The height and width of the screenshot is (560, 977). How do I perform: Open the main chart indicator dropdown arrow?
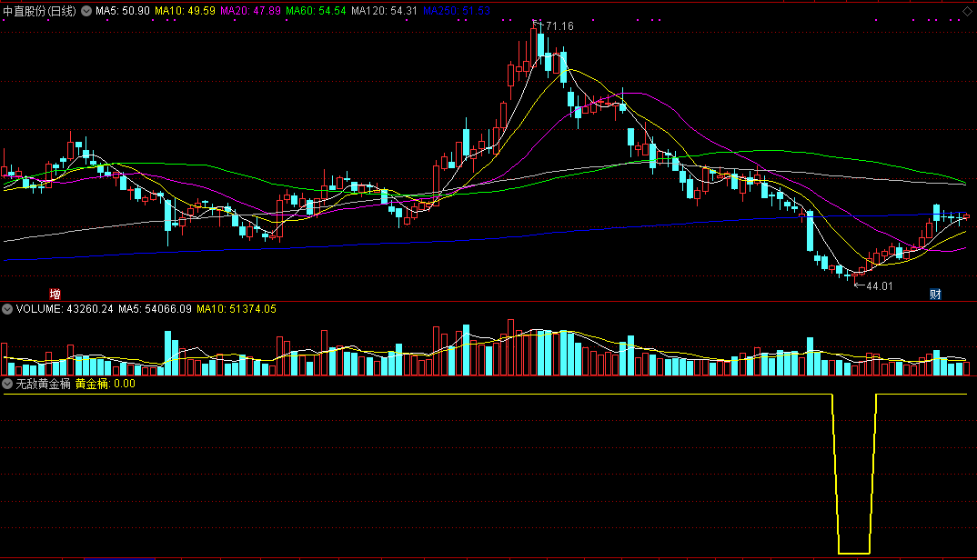tap(86, 11)
